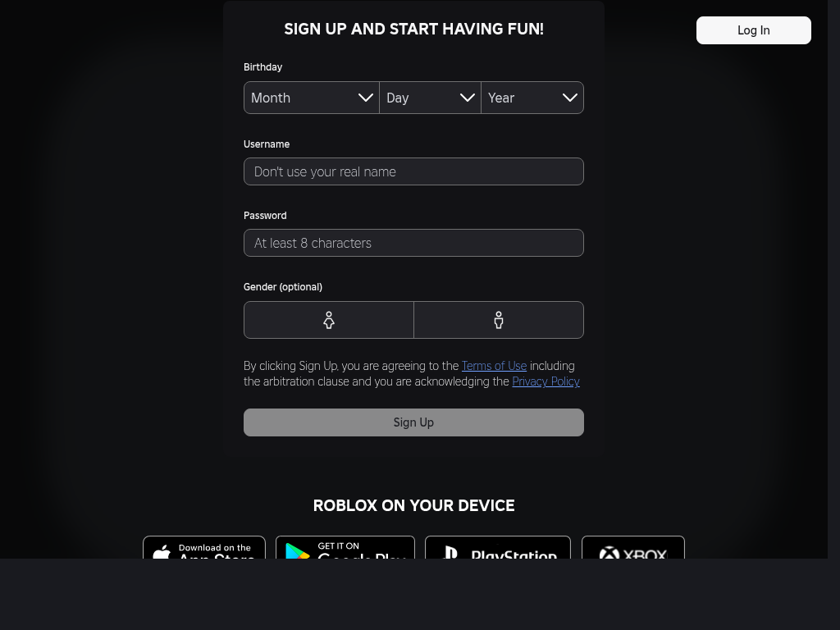This screenshot has height=630, width=840.
Task: Open the Xbox badge
Action: point(633,549)
